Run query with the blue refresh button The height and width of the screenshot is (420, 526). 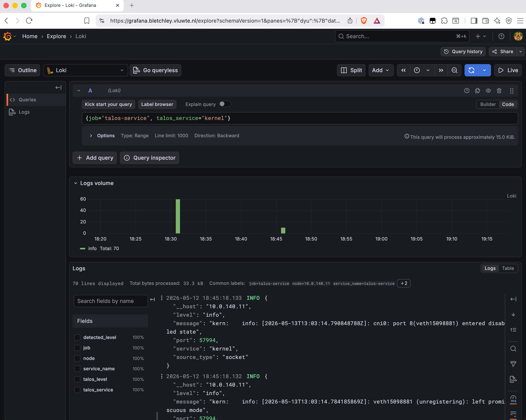click(x=471, y=70)
